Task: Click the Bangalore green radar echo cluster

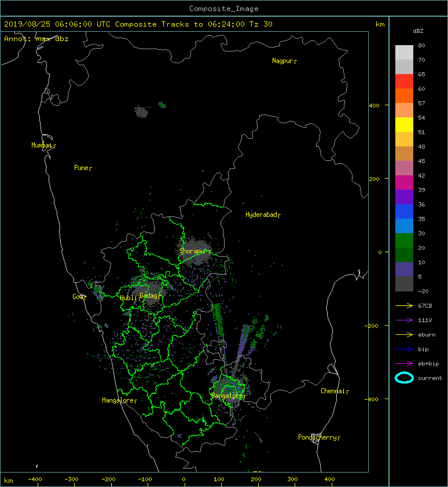Action: (x=229, y=390)
